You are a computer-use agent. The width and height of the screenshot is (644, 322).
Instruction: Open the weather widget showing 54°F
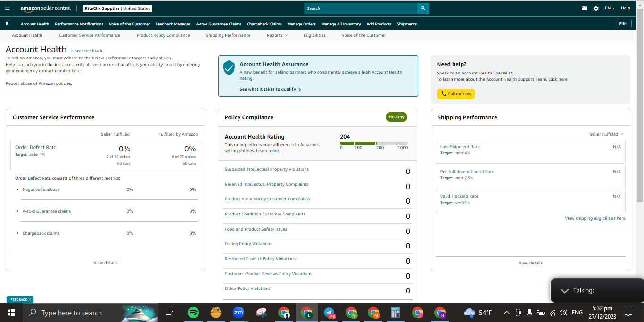tap(478, 313)
